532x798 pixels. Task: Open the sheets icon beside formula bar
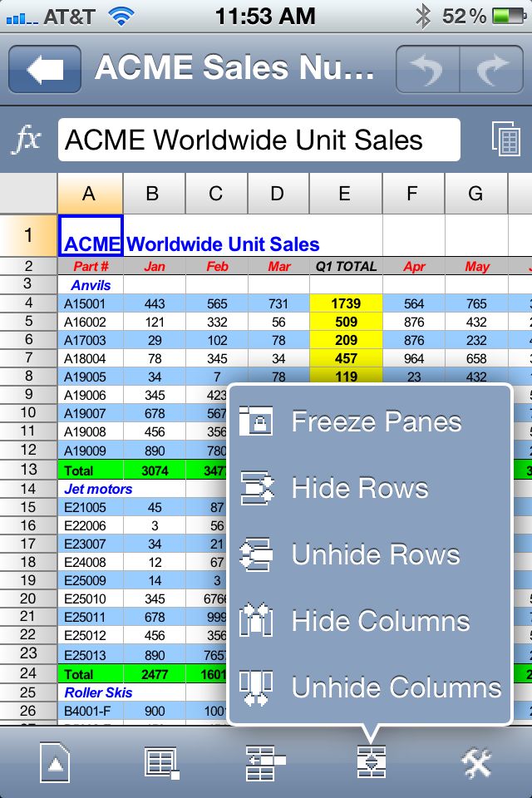(x=505, y=140)
